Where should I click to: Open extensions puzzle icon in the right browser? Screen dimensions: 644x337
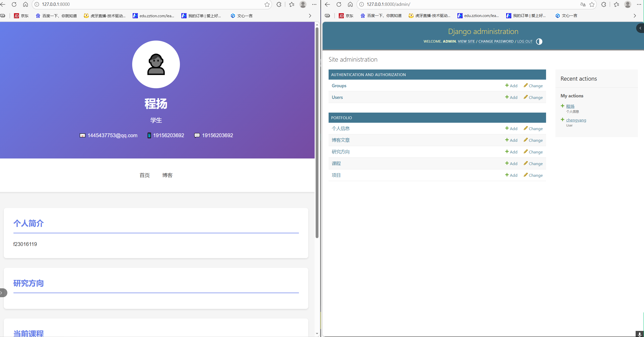click(x=604, y=4)
